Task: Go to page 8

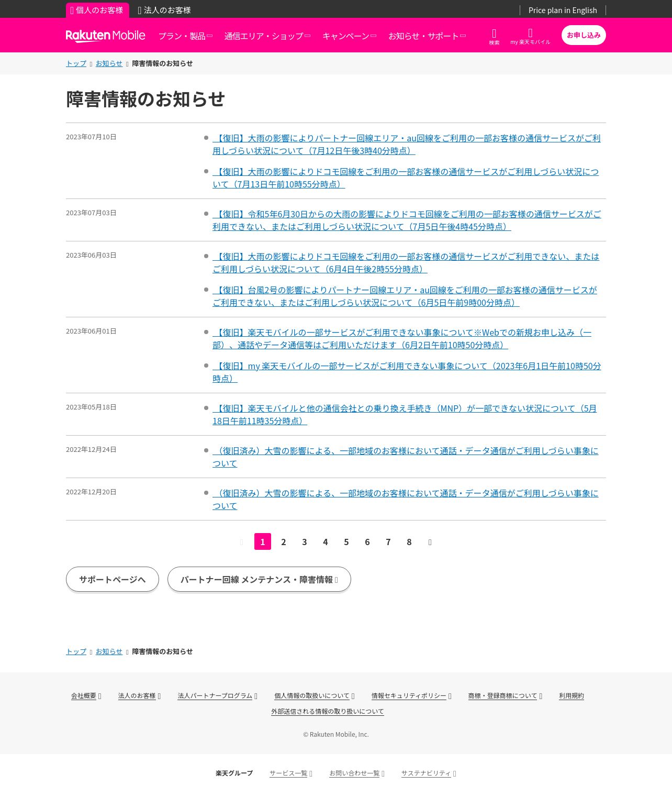Action: point(409,541)
